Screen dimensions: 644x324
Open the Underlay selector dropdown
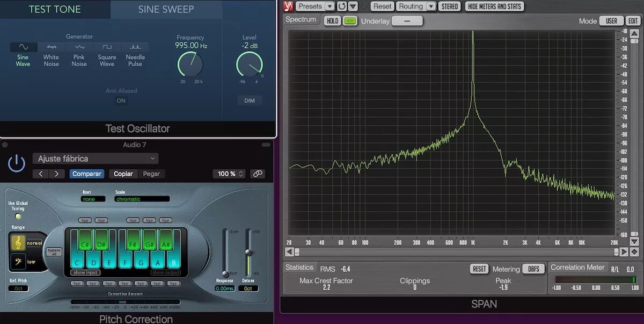[407, 21]
